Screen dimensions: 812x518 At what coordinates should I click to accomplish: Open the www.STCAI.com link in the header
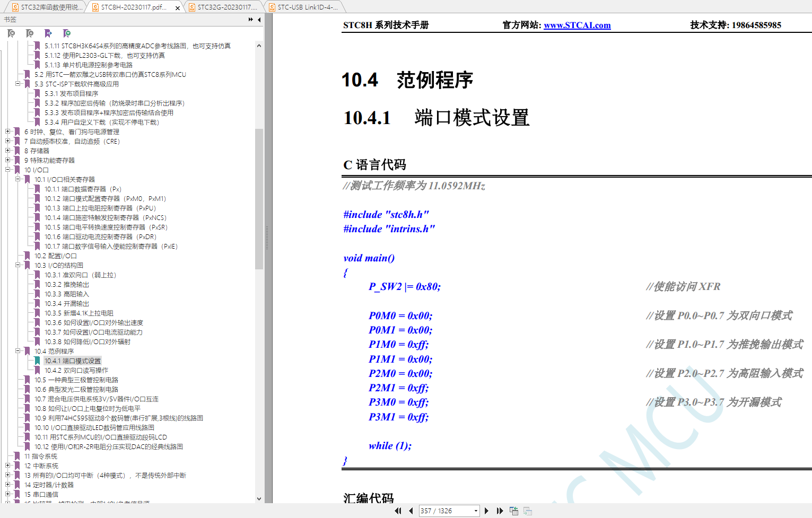(577, 25)
